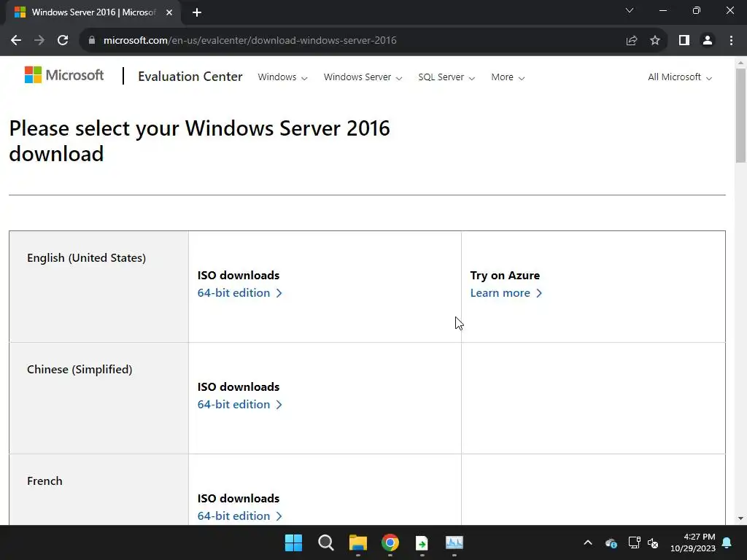Image resolution: width=747 pixels, height=560 pixels.
Task: Open network status tray icon
Action: click(634, 542)
